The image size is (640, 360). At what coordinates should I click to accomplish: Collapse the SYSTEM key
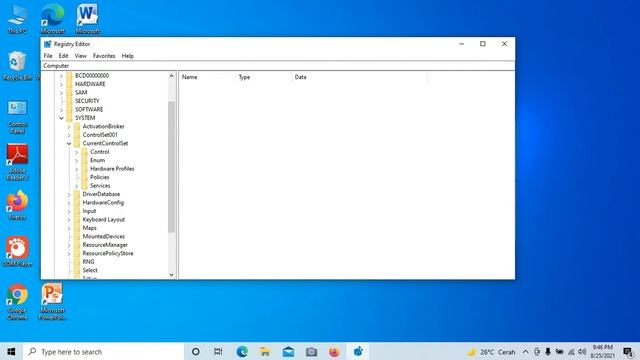[61, 118]
